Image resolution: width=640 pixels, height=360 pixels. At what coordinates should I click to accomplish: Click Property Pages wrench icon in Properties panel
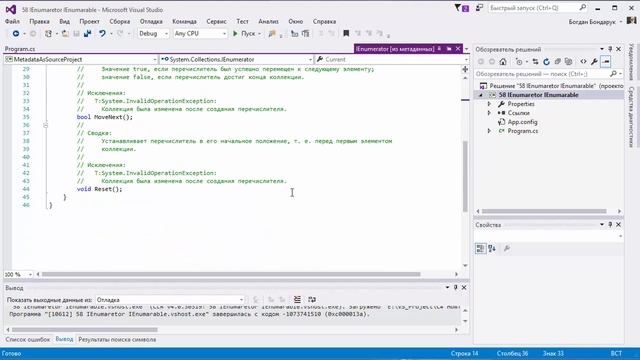pos(507,248)
